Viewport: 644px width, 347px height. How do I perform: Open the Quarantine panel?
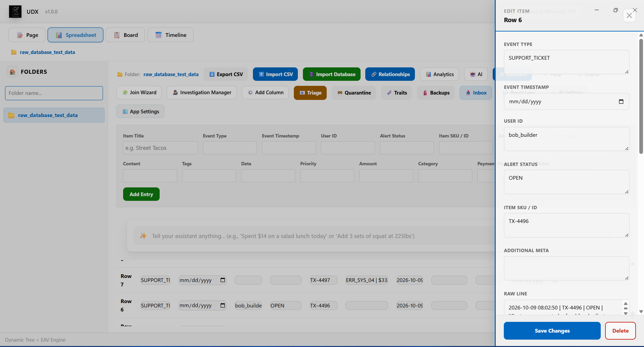pyautogui.click(x=354, y=93)
